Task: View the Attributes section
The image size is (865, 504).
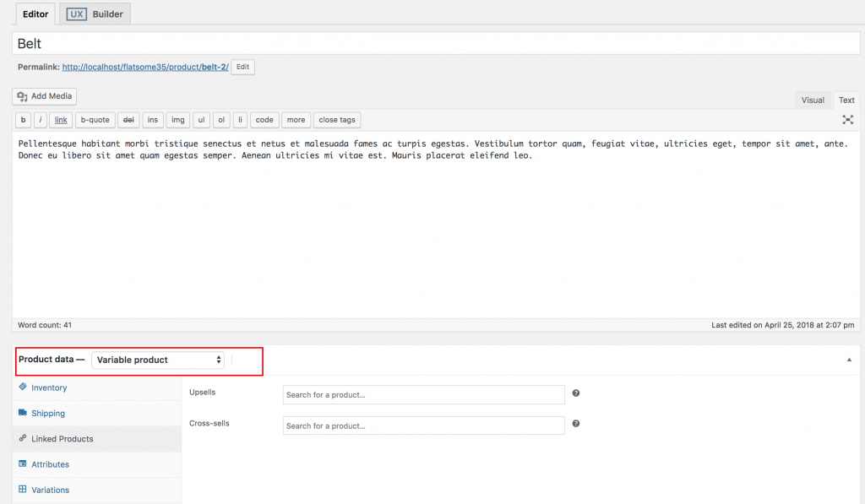Action: point(49,464)
